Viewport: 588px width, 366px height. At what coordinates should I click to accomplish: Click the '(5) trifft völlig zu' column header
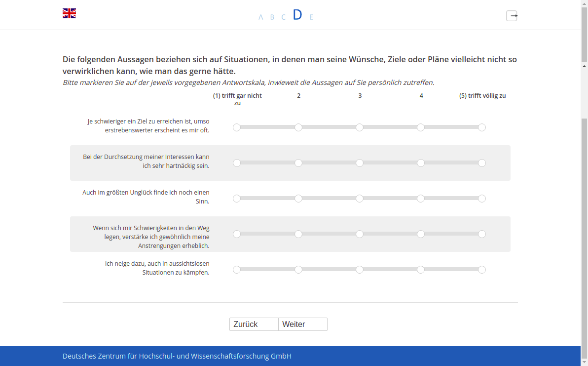click(482, 96)
